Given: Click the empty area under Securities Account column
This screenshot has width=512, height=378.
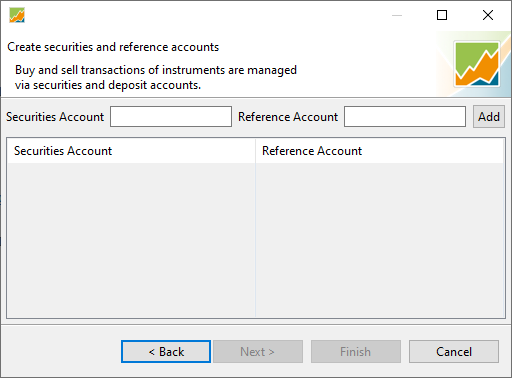Looking at the screenshot, I should pyautogui.click(x=131, y=240).
